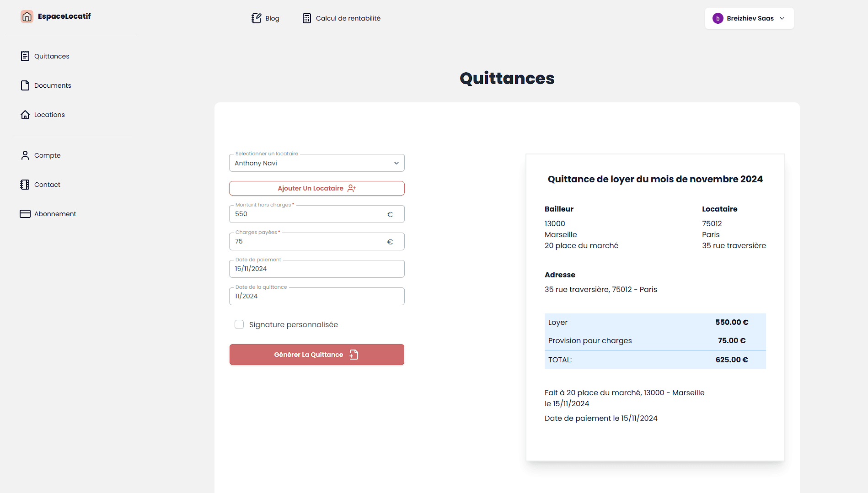The height and width of the screenshot is (493, 868).
Task: Open the Date de paiement field
Action: tap(316, 269)
